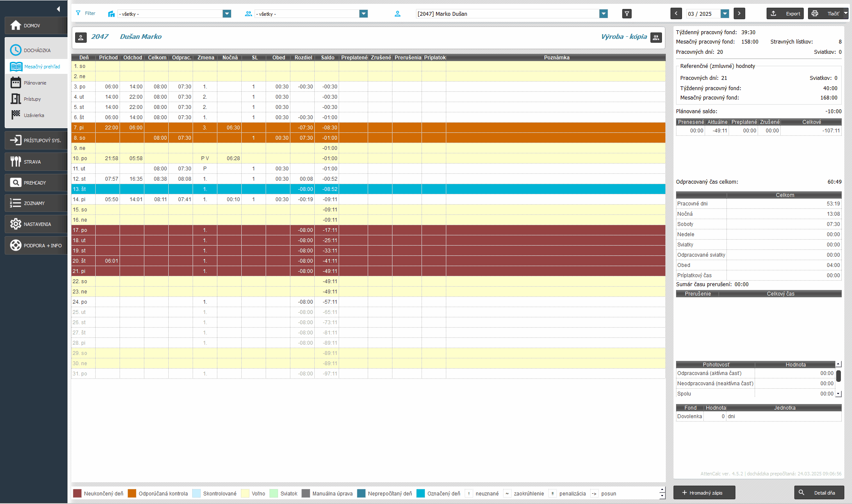
Task: Expand the group filter dropdown
Action: [363, 14]
